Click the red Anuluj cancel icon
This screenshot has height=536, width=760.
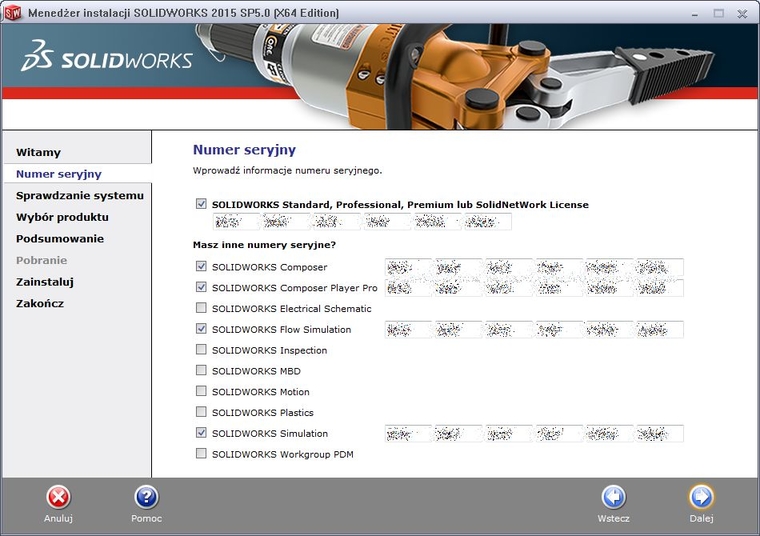coord(58,497)
